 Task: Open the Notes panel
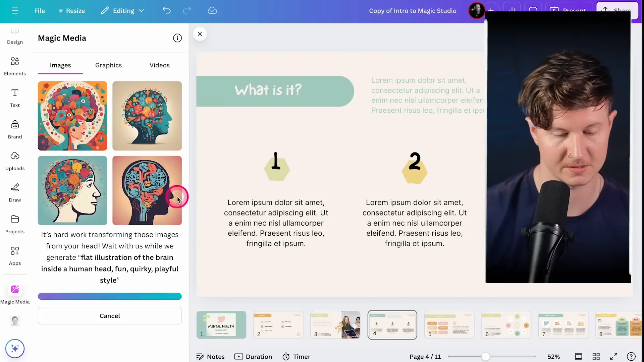[x=210, y=357]
